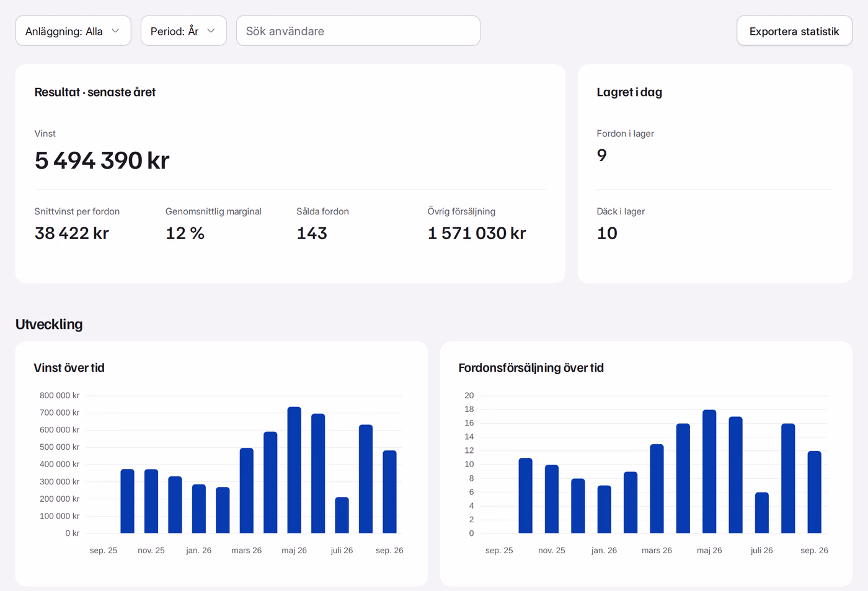Image resolution: width=868 pixels, height=591 pixels.
Task: Focus the Sök användare search field
Action: coord(358,31)
